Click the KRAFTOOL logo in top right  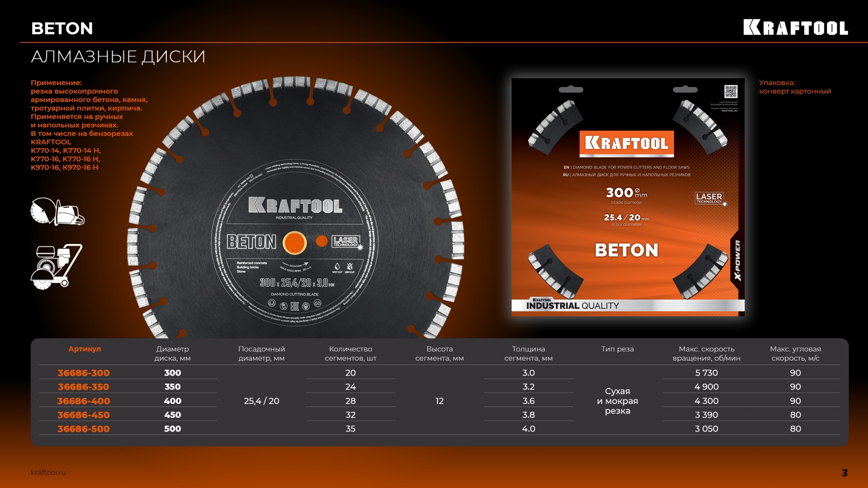795,28
